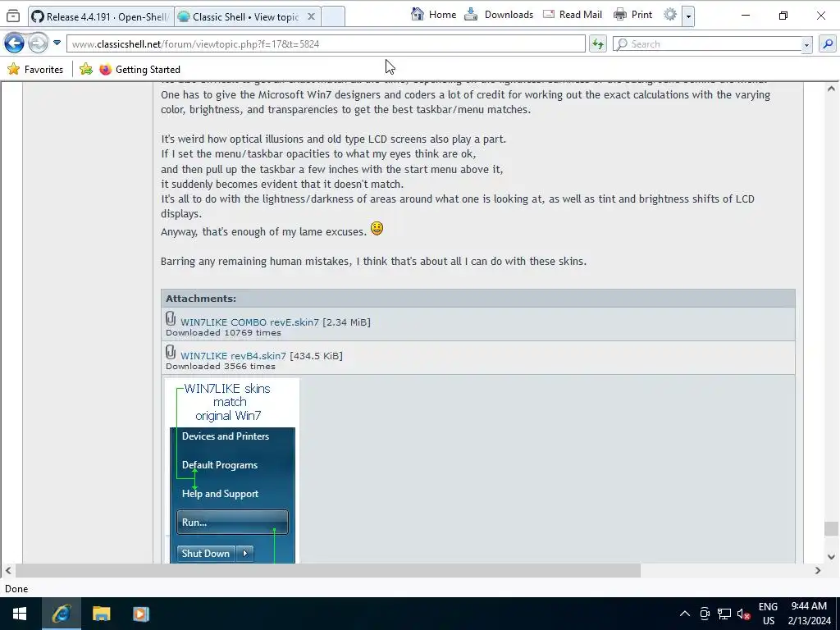Open the tab list icon
840x630 pixels.
point(13,16)
